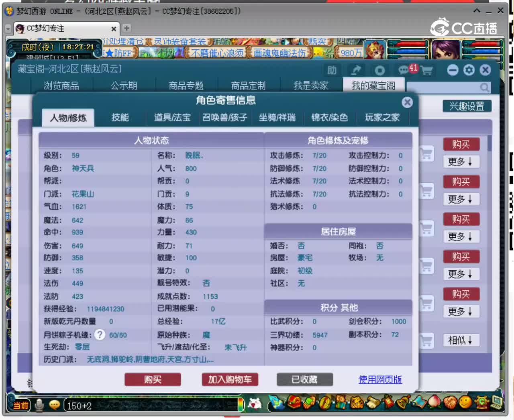Viewport: 514px width, 420px height.
Task: Click the 已收藏 button
Action: coord(304,379)
